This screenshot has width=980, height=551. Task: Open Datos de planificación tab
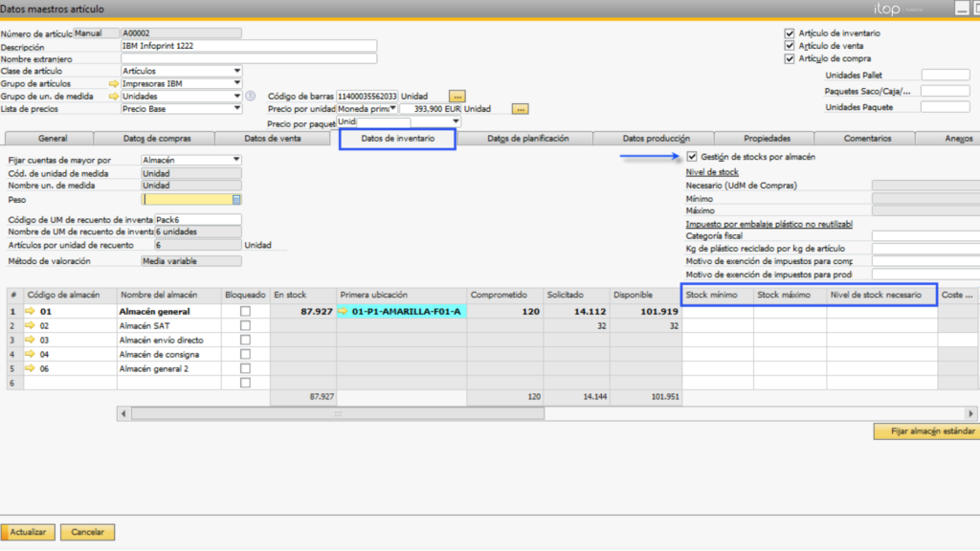point(528,139)
